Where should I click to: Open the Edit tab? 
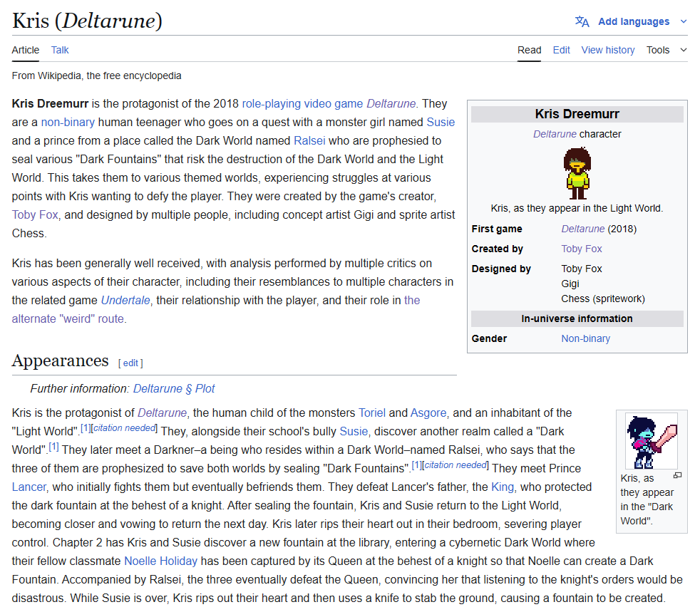[561, 50]
